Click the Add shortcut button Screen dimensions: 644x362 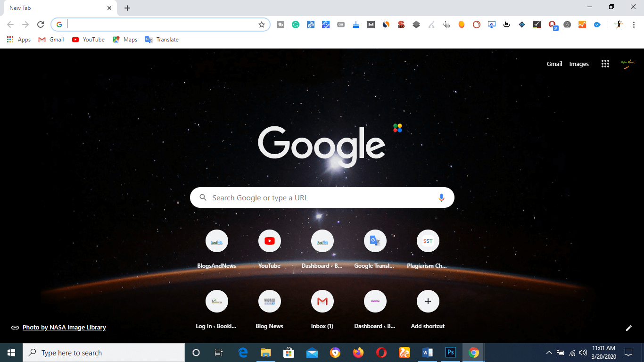click(428, 311)
